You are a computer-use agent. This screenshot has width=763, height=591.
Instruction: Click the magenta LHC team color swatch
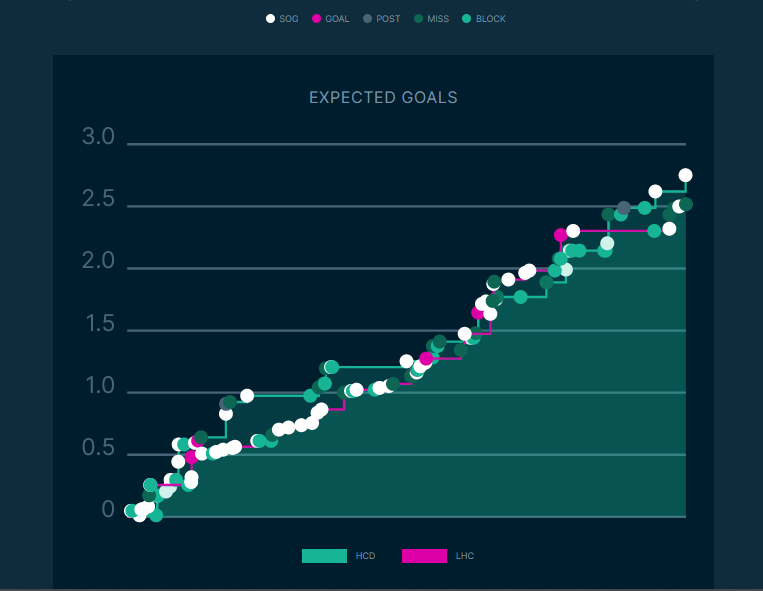pyautogui.click(x=424, y=556)
